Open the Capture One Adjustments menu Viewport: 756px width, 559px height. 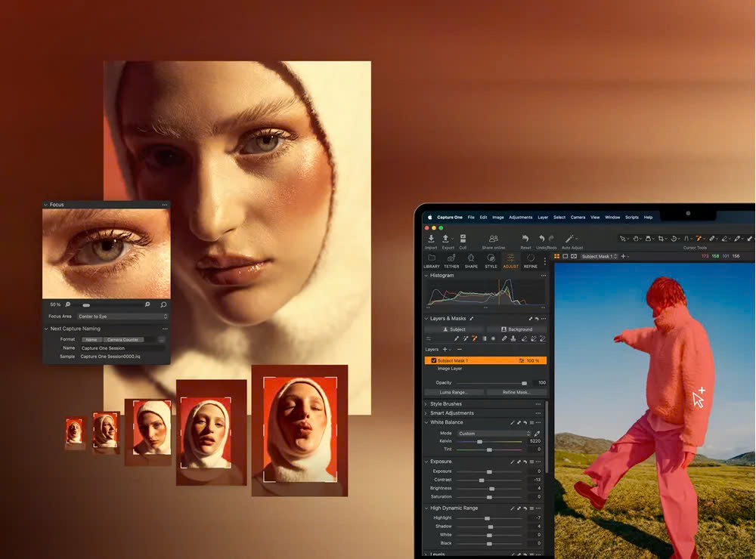pyautogui.click(x=520, y=218)
